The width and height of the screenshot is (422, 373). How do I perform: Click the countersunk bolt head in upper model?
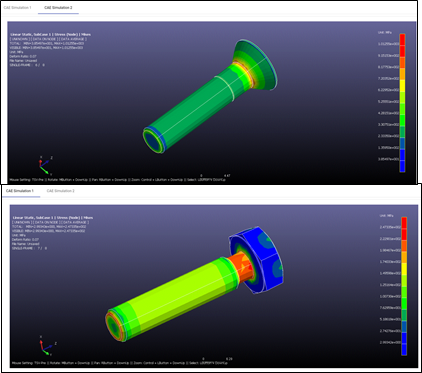point(256,65)
